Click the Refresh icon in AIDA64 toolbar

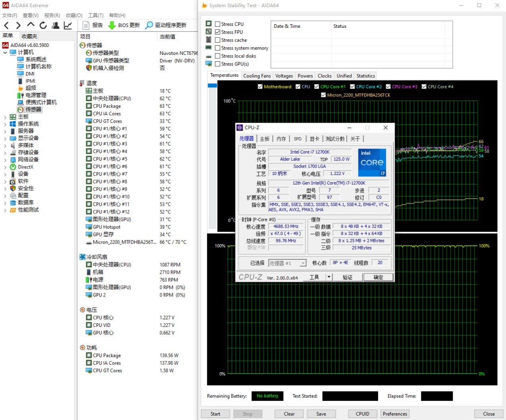pyautogui.click(x=43, y=25)
